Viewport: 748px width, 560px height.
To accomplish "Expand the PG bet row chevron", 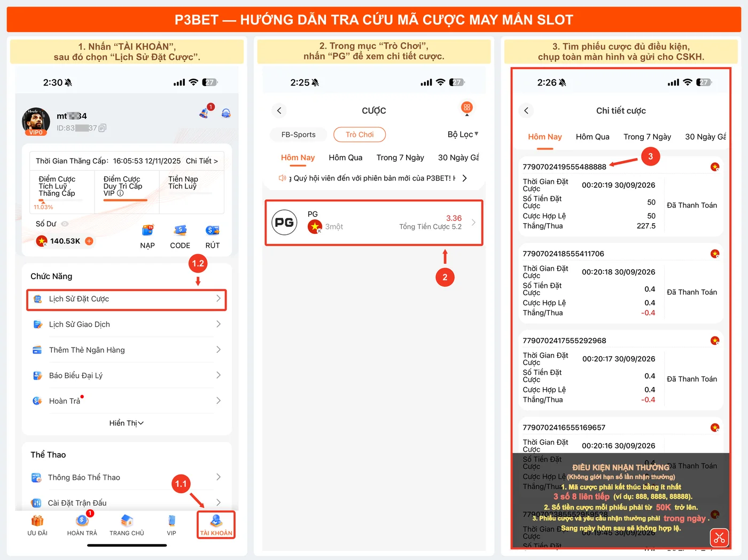I will [473, 222].
